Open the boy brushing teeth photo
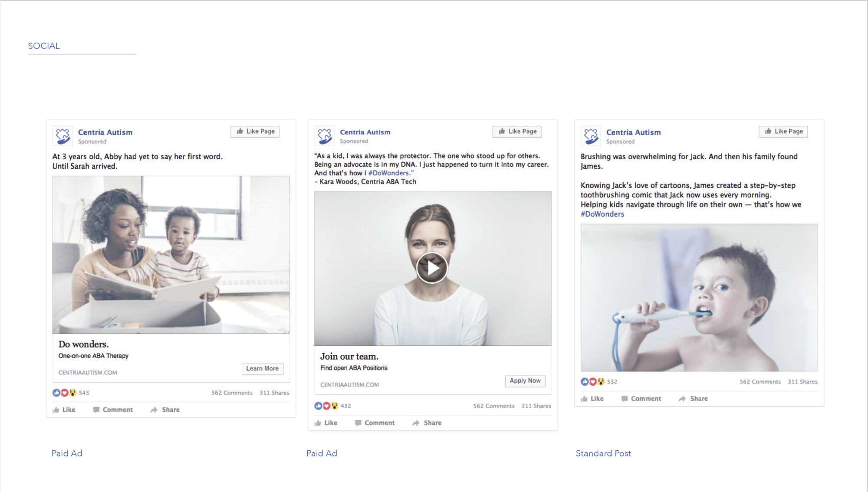 tap(699, 298)
